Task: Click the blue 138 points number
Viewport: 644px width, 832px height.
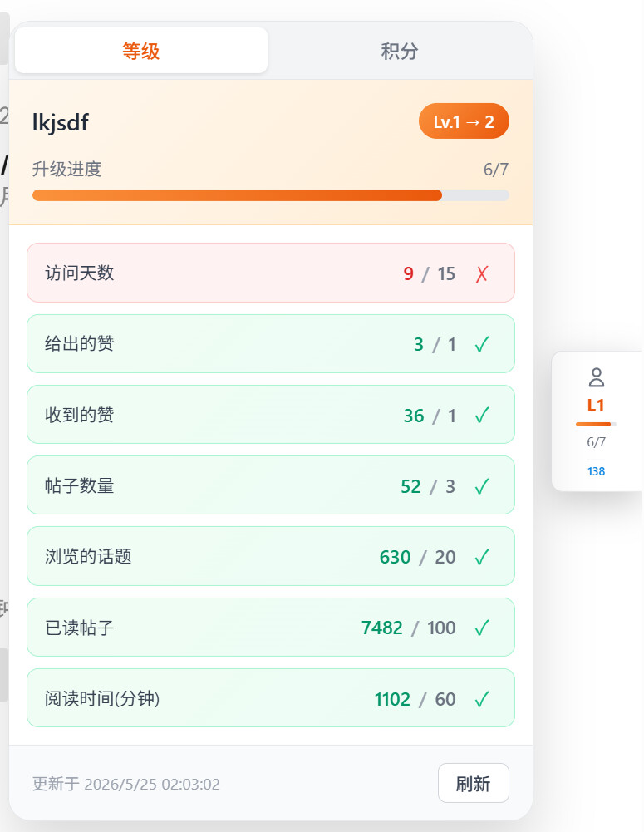Action: (597, 471)
